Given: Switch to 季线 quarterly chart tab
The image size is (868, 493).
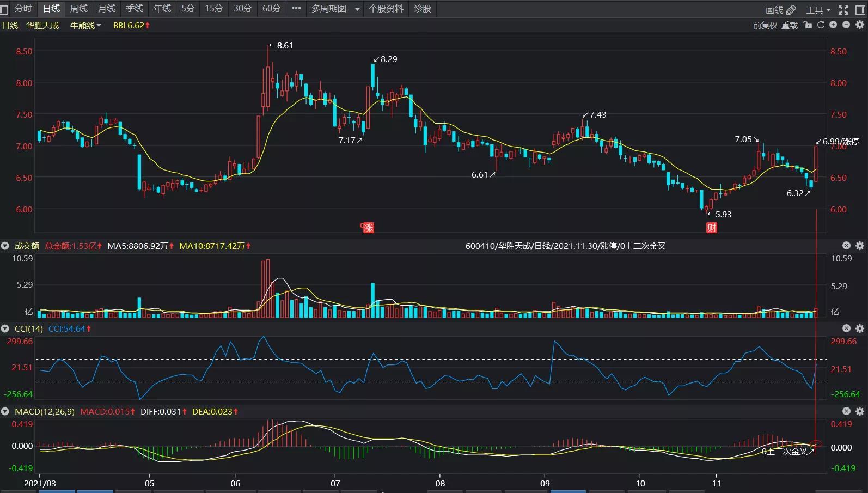Looking at the screenshot, I should (135, 9).
